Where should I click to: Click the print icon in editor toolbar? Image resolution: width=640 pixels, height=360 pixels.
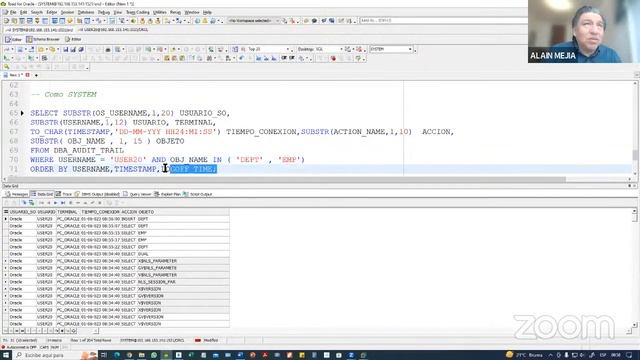[x=108, y=49]
